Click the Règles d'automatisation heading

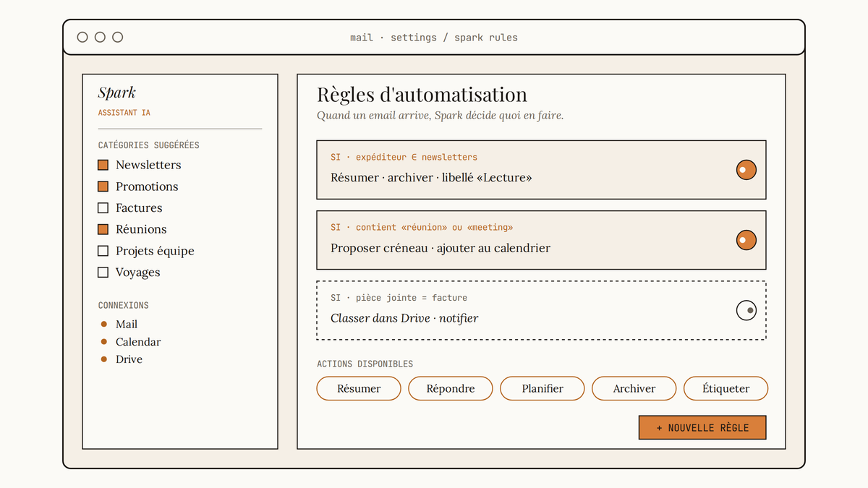pos(422,95)
